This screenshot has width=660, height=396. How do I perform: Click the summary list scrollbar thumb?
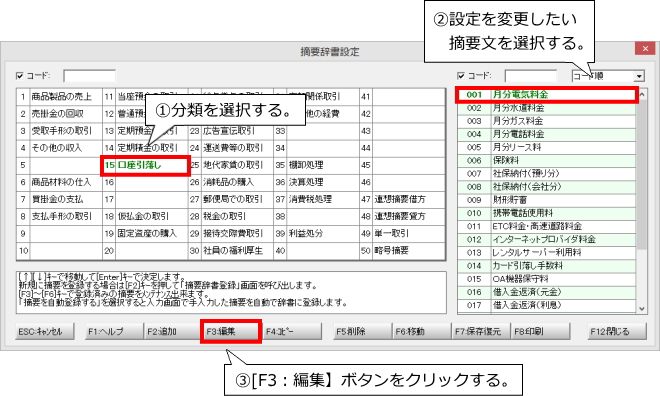click(x=642, y=174)
